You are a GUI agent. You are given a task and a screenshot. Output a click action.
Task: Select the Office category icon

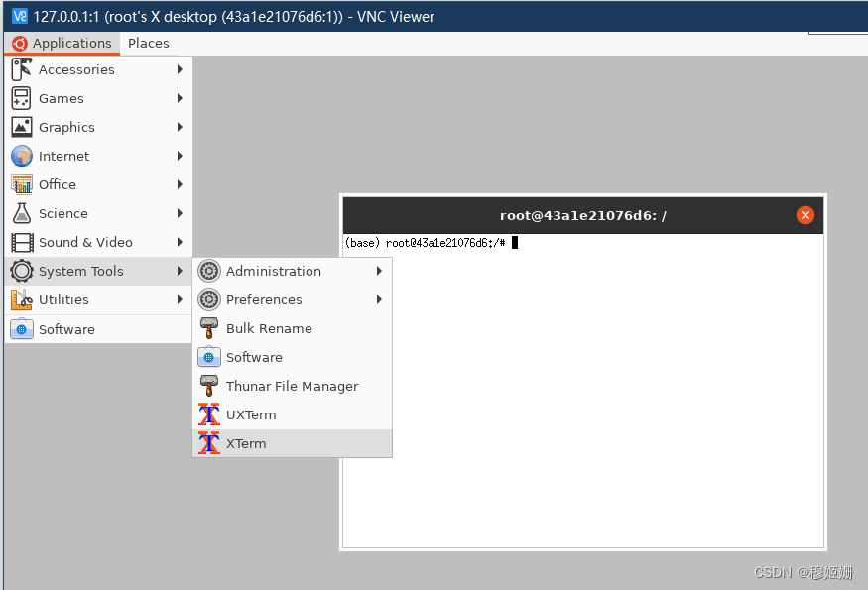[20, 184]
